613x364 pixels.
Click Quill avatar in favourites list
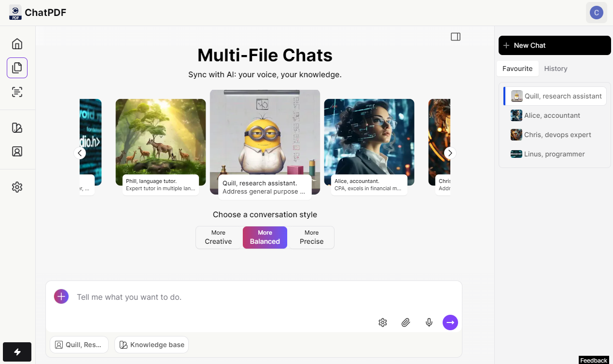517,96
